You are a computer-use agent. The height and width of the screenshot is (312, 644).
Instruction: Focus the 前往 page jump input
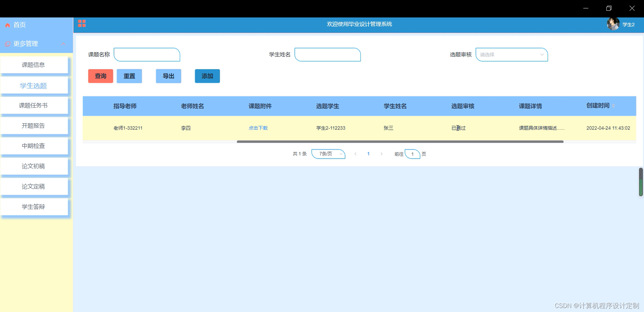tap(412, 154)
